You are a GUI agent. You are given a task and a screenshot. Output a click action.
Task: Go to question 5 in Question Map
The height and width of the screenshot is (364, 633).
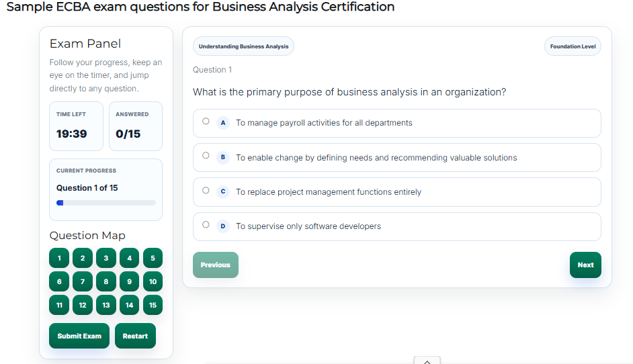pos(153,259)
